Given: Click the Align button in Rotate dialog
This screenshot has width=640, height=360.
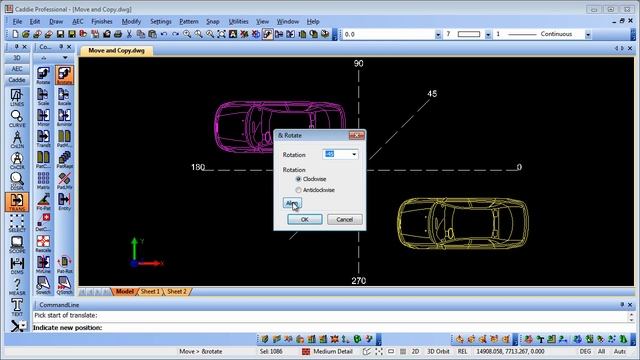Looking at the screenshot, I should coord(292,203).
